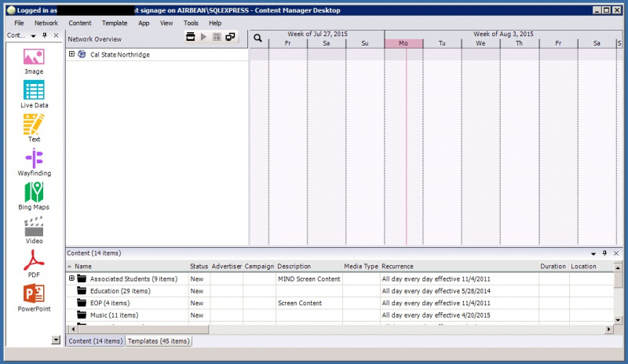Sort by the Duration column header

tap(553, 266)
